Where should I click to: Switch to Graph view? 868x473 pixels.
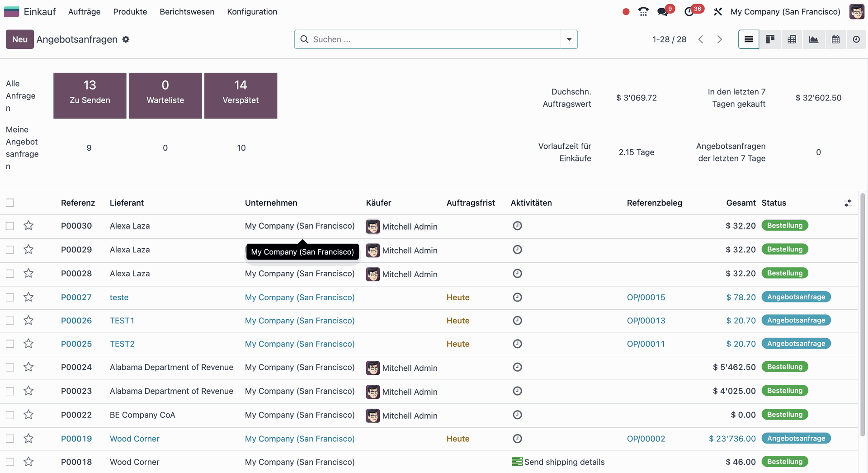point(813,39)
